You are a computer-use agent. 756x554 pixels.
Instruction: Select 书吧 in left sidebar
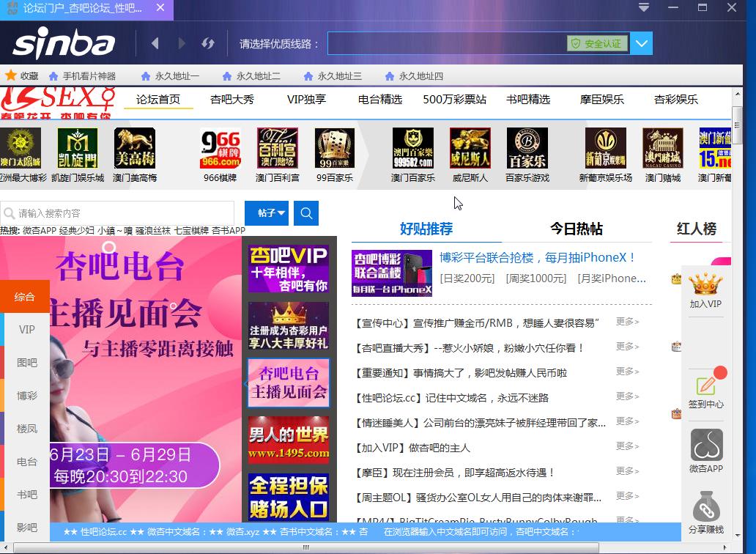[x=26, y=495]
